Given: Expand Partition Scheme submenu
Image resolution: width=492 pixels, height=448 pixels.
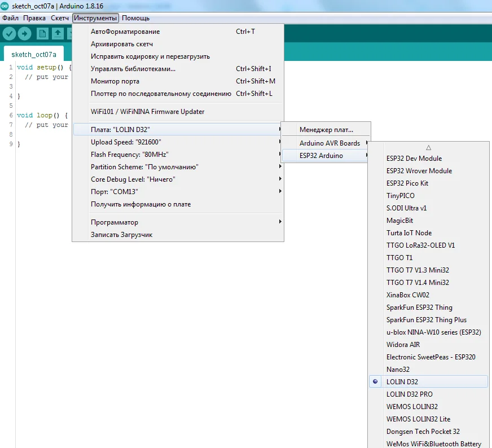Looking at the screenshot, I should (178, 167).
